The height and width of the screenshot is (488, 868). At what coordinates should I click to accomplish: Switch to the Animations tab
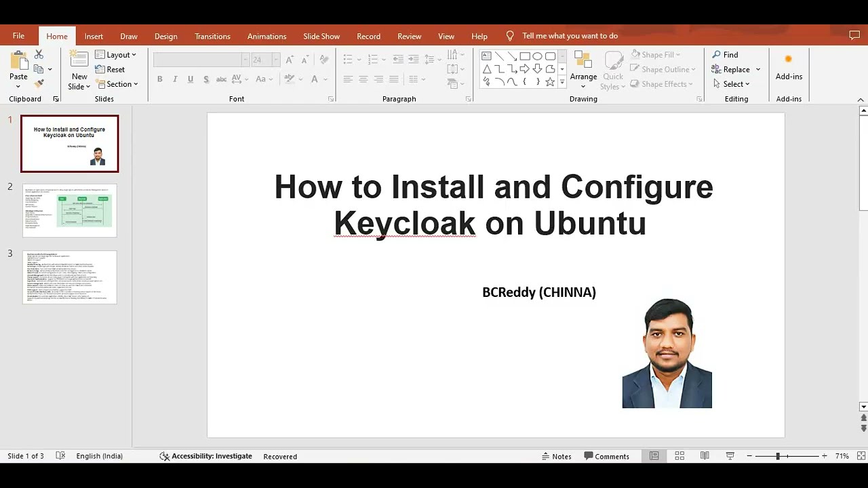point(267,37)
